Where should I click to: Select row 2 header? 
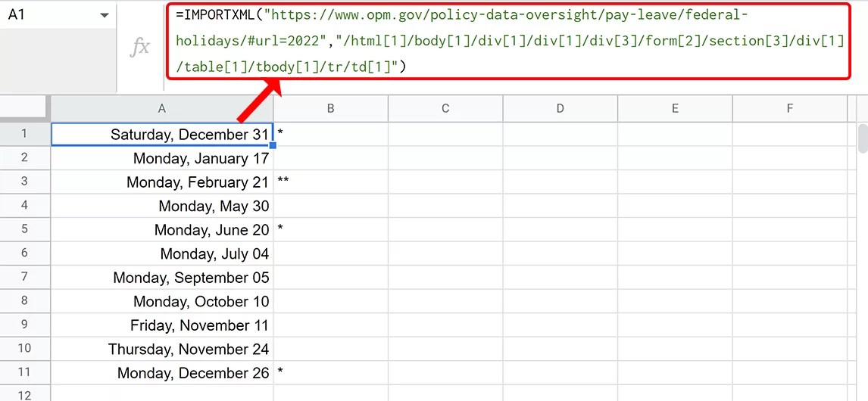click(x=25, y=158)
